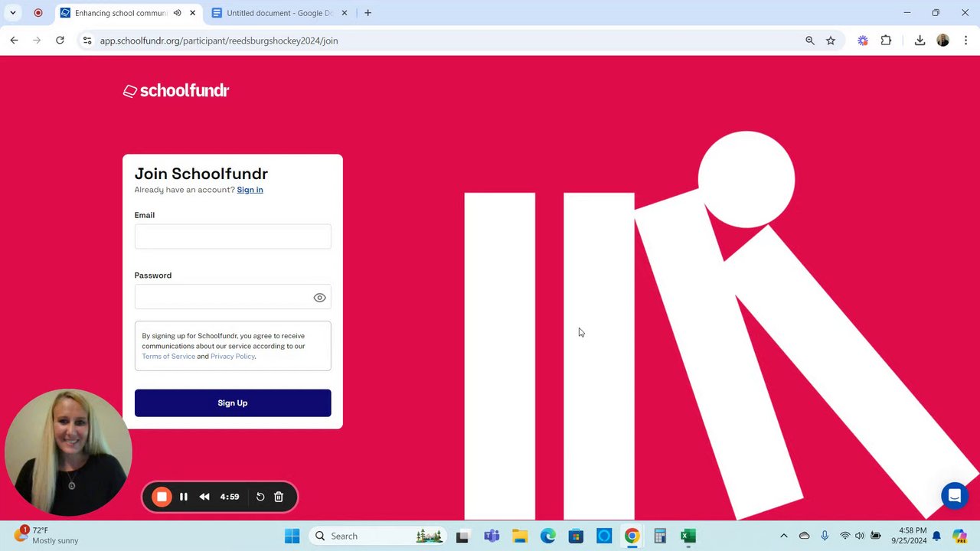Click the tab recording indicator

pyautogui.click(x=38, y=13)
